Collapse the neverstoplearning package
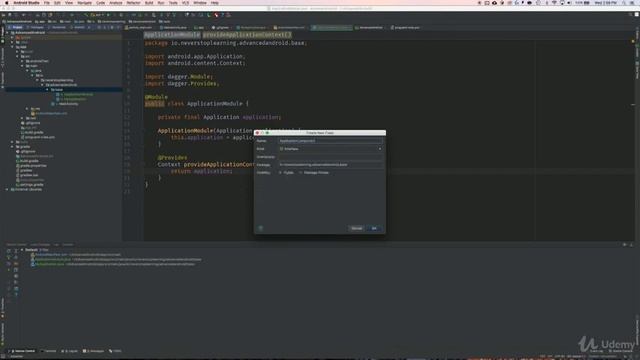This screenshot has height=360, width=640. pos(37,80)
